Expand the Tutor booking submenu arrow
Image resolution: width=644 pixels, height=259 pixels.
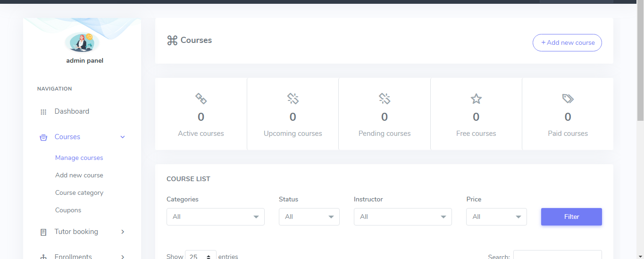(x=123, y=232)
